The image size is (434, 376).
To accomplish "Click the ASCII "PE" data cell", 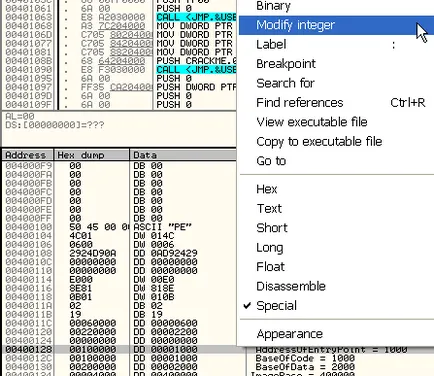I will 162,227.
